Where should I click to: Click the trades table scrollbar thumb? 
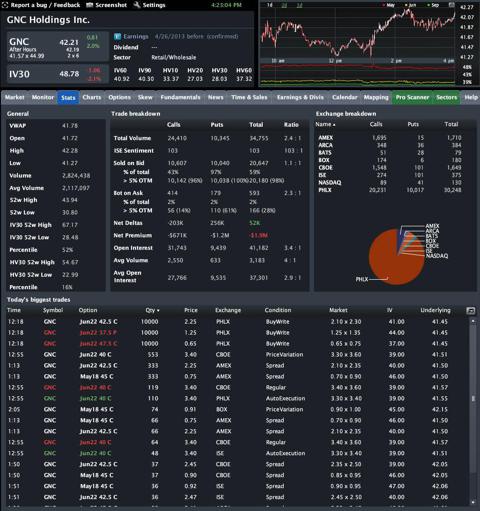click(x=473, y=399)
